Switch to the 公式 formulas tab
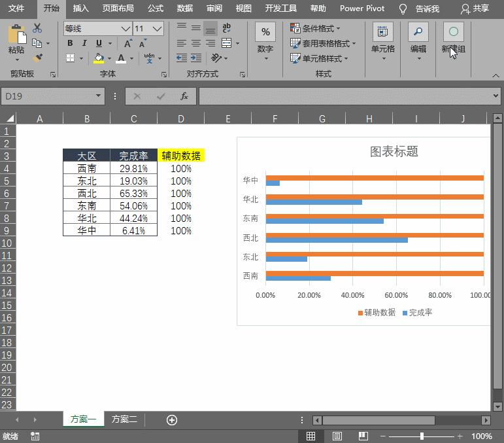This screenshot has height=443, width=504. coord(156,9)
